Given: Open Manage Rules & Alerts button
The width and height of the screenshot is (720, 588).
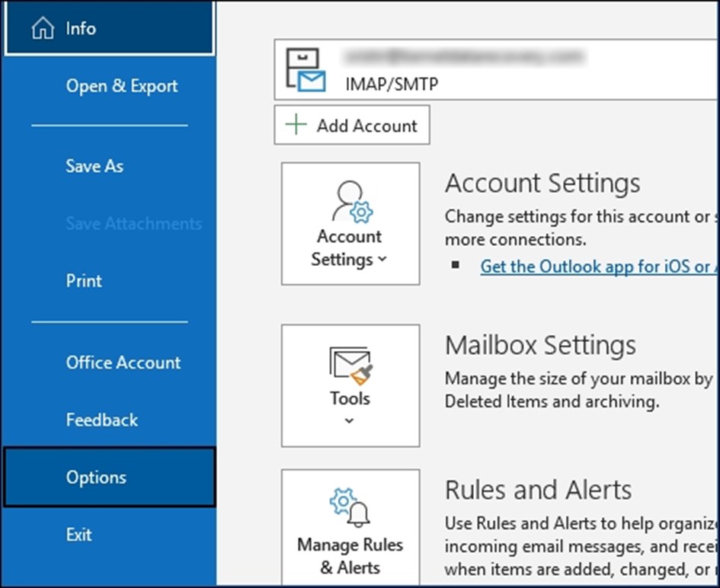Looking at the screenshot, I should pyautogui.click(x=350, y=529).
